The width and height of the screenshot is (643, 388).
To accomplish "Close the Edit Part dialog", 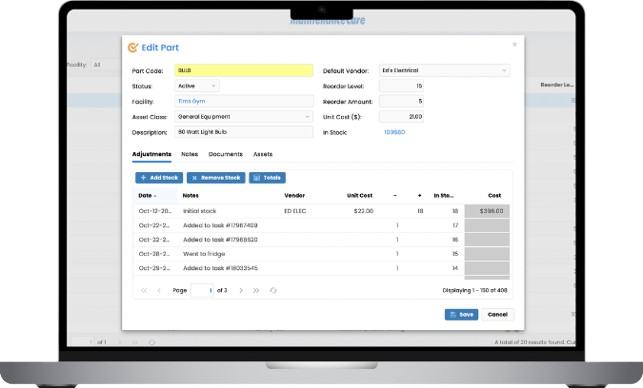I will tap(514, 44).
